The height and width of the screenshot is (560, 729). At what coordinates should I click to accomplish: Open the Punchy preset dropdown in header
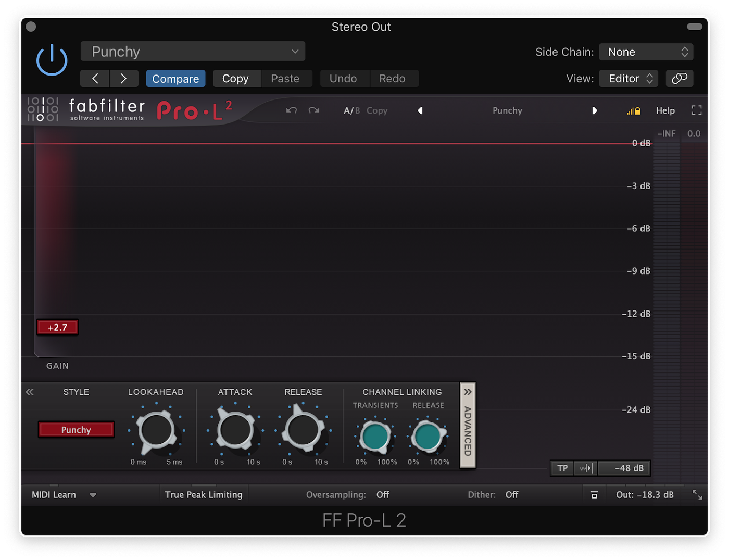point(193,52)
